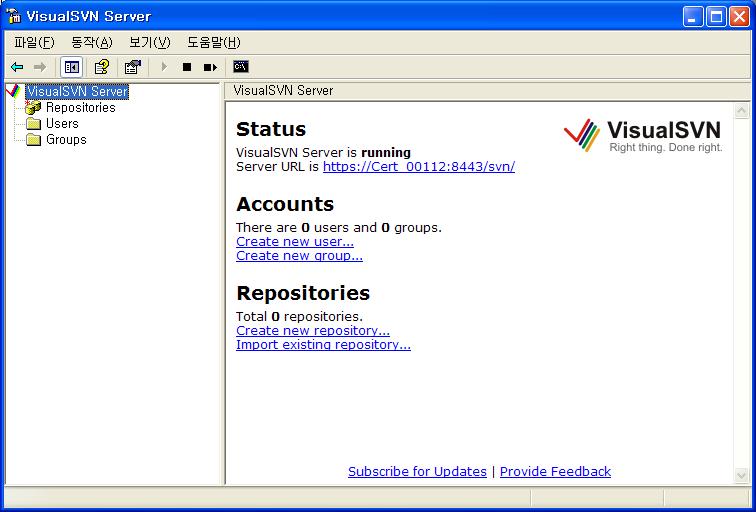The image size is (756, 512).
Task: Open the 보기(V) menu
Action: (149, 42)
